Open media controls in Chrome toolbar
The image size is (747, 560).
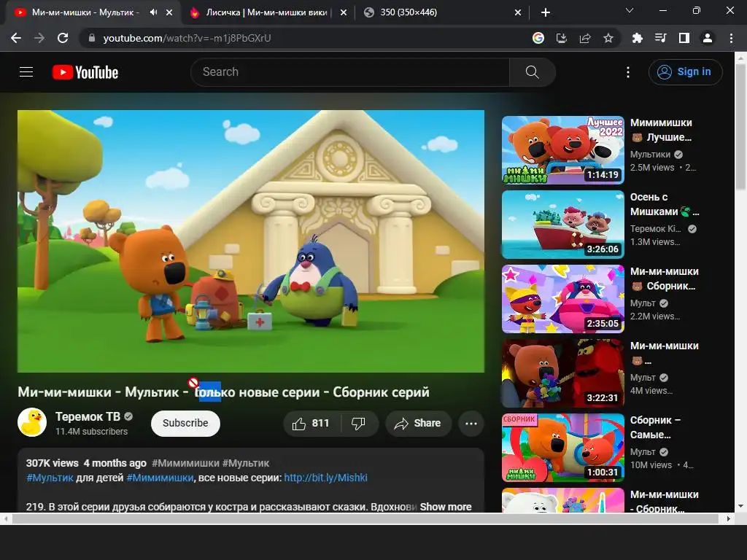click(661, 38)
